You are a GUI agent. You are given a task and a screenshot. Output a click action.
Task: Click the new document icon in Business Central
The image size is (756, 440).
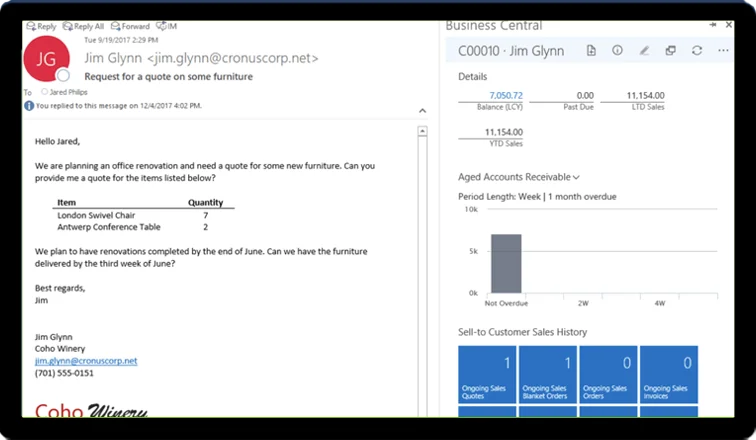(592, 50)
